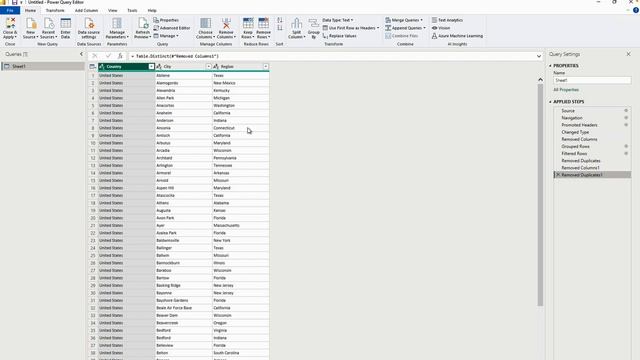Switch to the Add Column tab

86,11
